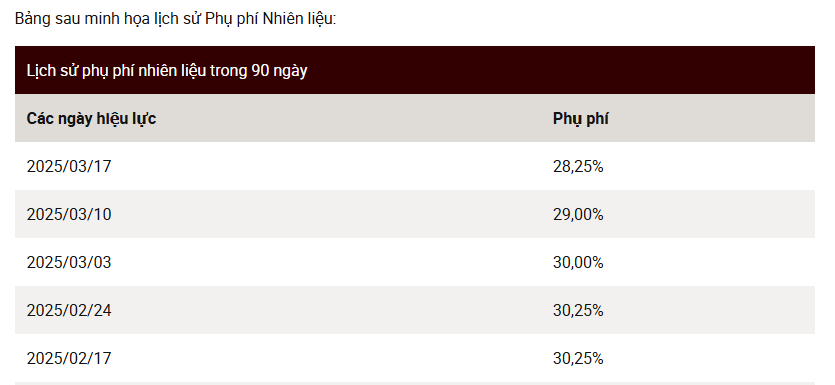Click the 29,00% surcharge value
Viewport: 835px width, 385px height.
578,215
